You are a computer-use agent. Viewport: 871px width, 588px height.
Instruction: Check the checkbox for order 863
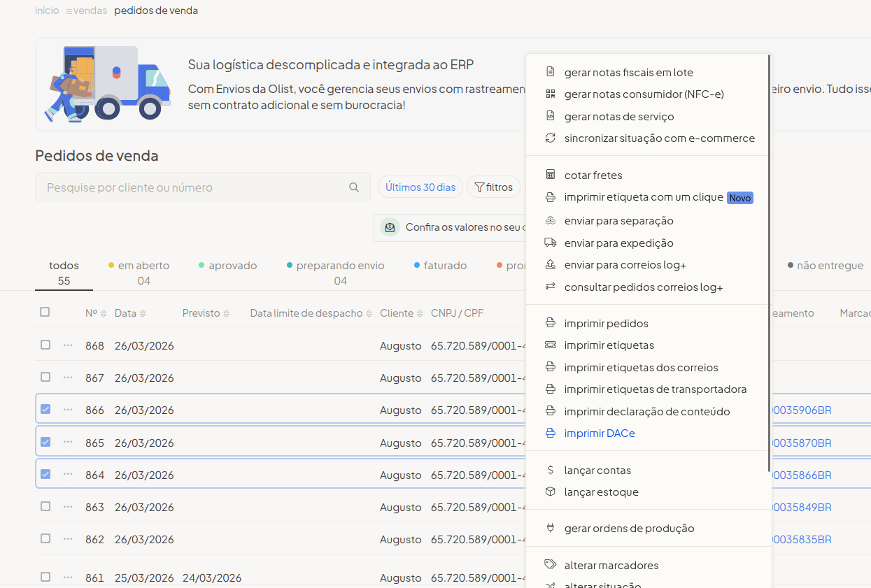coord(45,506)
